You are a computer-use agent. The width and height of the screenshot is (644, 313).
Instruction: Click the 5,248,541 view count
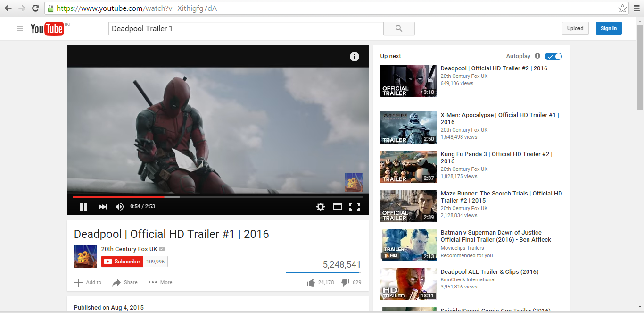click(x=342, y=265)
